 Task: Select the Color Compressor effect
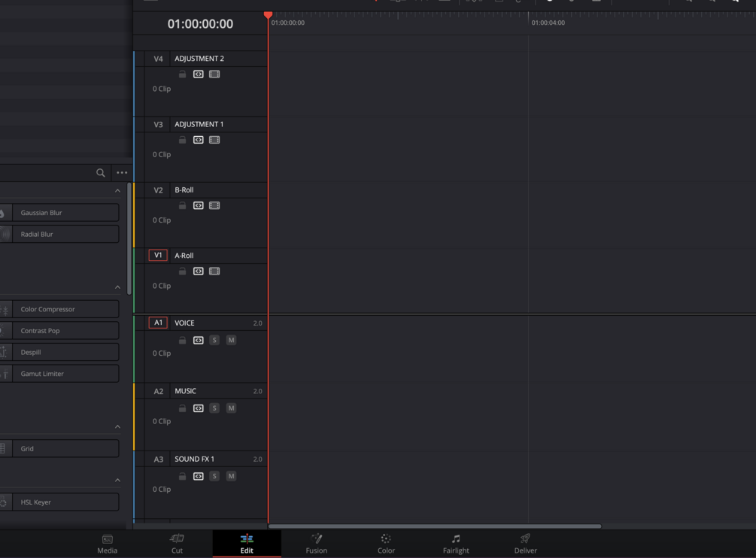point(59,309)
